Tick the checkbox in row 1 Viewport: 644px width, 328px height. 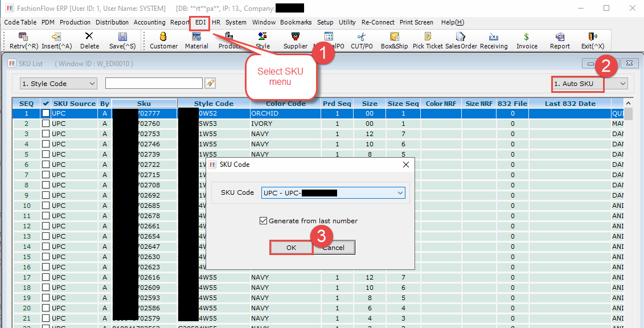point(46,113)
